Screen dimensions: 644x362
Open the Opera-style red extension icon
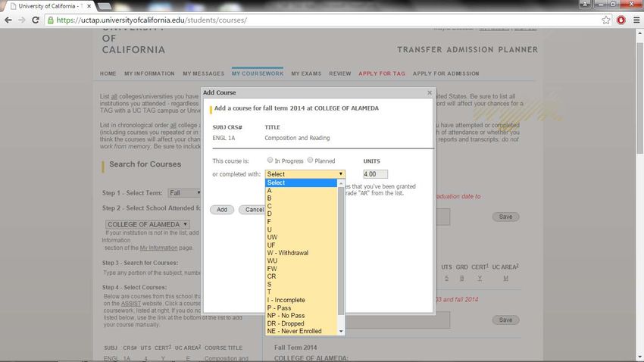[x=621, y=20]
